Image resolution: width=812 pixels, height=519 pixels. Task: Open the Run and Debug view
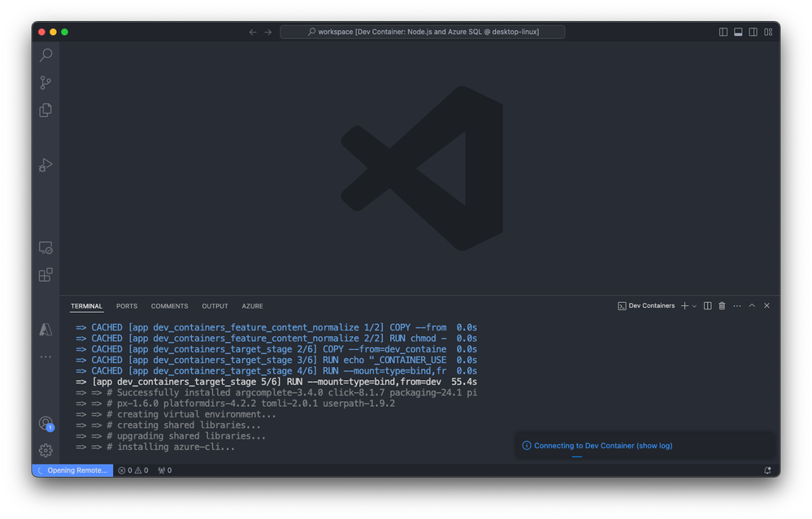point(46,165)
